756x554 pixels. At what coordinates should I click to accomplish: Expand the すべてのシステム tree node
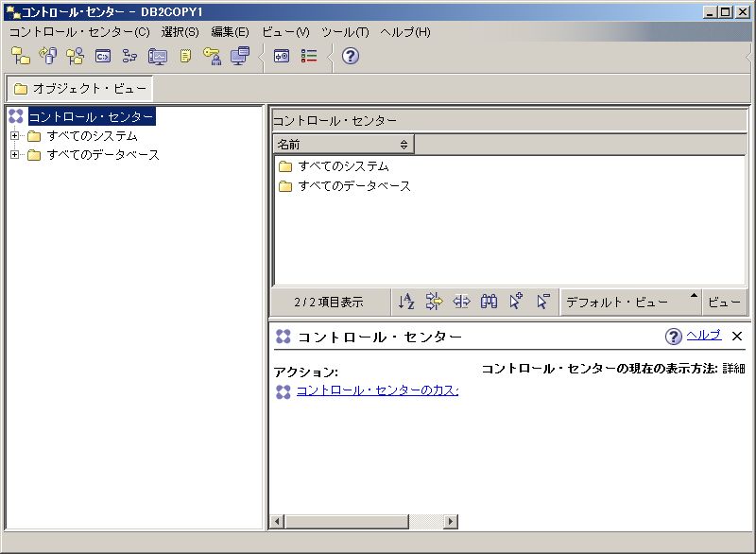point(15,136)
